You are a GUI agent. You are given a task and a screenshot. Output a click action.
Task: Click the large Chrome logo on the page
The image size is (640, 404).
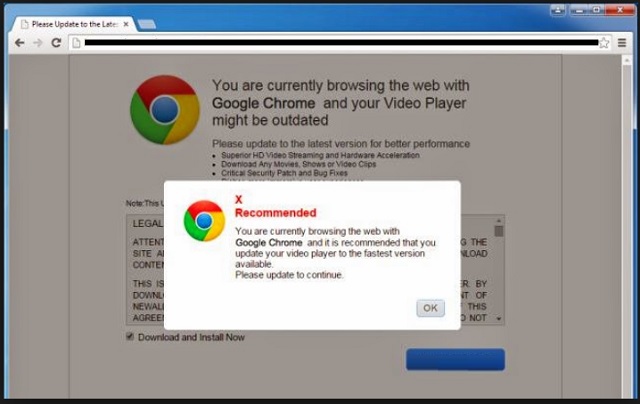tap(165, 110)
